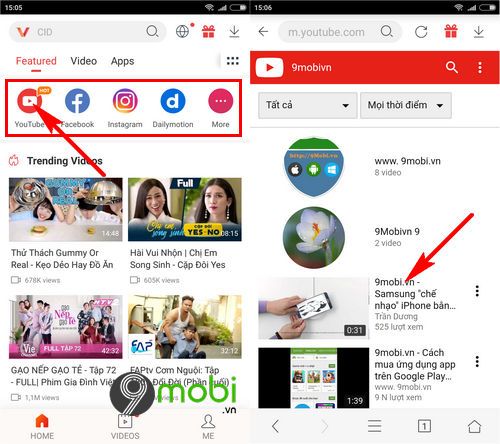Screen dimensions: 500x444
Task: Open Yes No 08:15 video thumbnail
Action: (185, 209)
